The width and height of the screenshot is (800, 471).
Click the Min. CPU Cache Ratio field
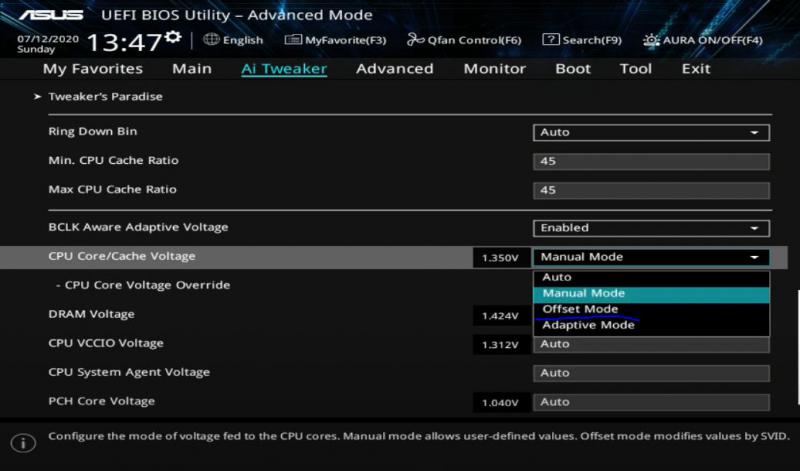pos(651,161)
